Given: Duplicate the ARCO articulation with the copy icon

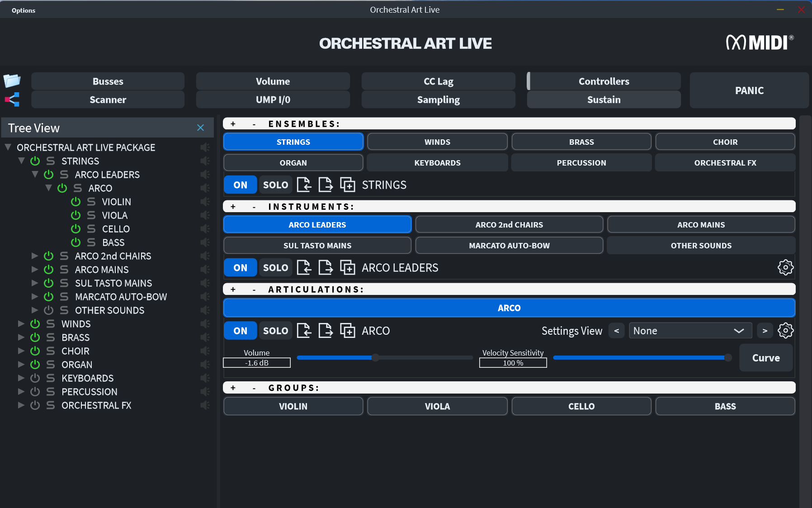Looking at the screenshot, I should point(348,330).
